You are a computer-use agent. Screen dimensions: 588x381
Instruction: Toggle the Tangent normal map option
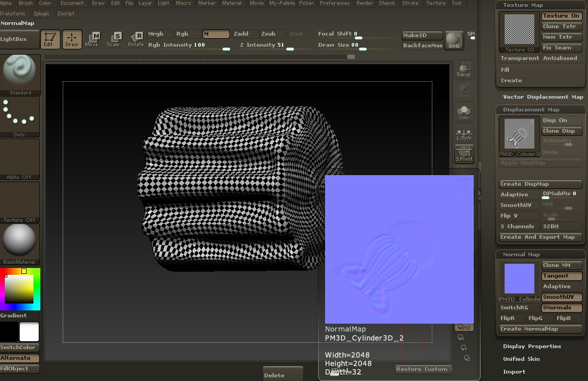561,276
